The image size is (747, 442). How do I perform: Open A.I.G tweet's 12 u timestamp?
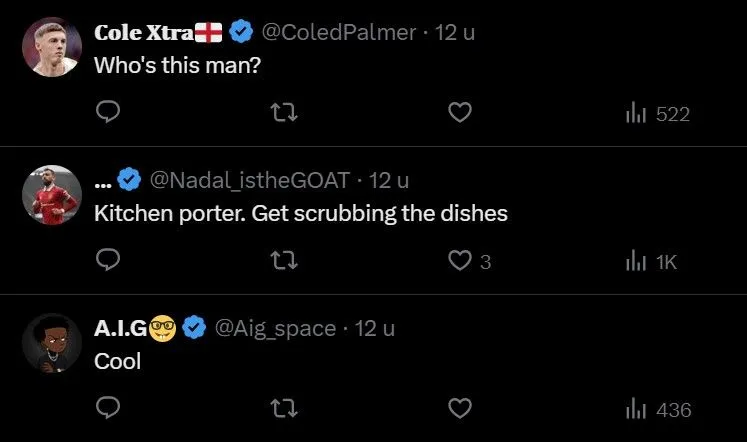(x=375, y=328)
